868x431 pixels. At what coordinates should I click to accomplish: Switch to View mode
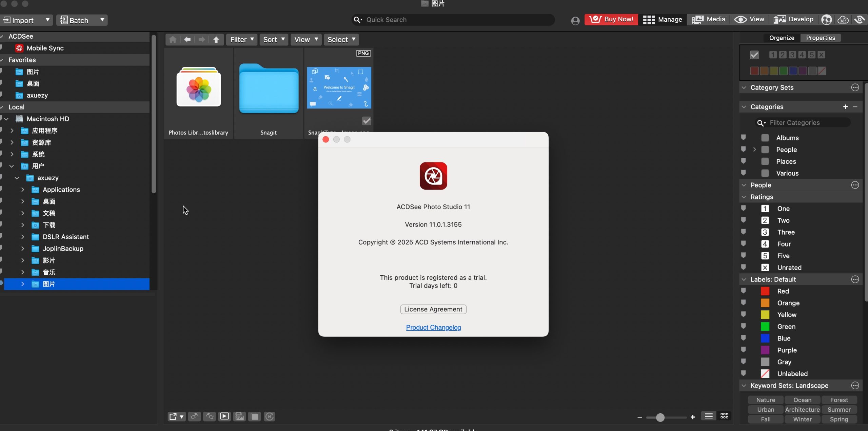749,20
